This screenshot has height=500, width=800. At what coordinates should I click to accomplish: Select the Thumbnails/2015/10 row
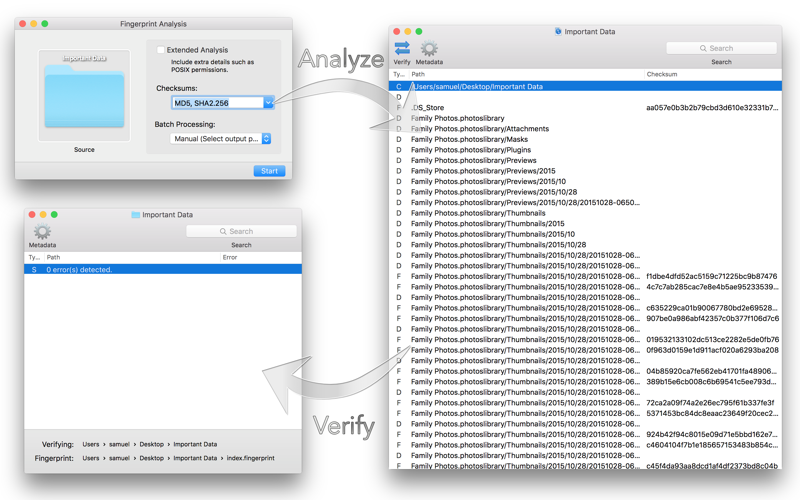[585, 234]
